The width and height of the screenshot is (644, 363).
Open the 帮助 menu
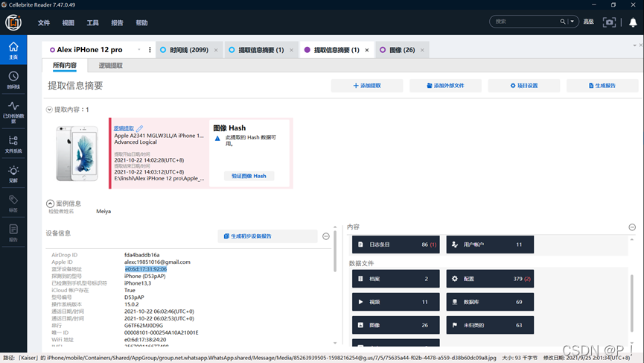(141, 22)
